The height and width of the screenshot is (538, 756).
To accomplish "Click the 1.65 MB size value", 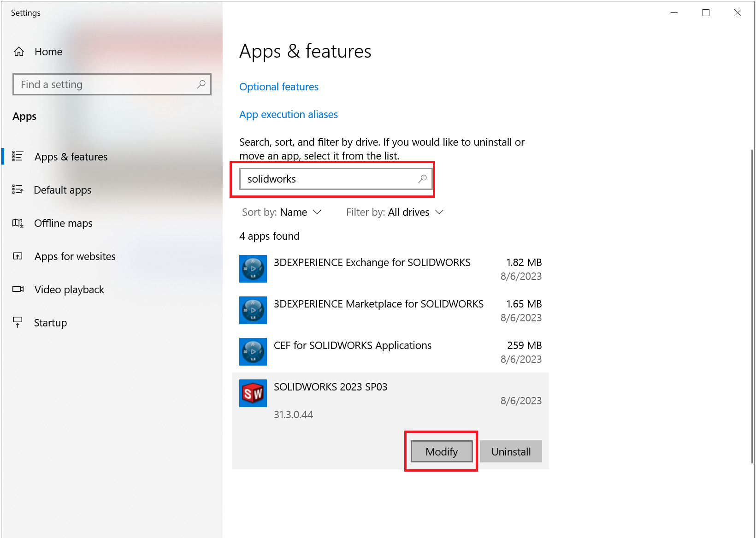I will point(524,304).
